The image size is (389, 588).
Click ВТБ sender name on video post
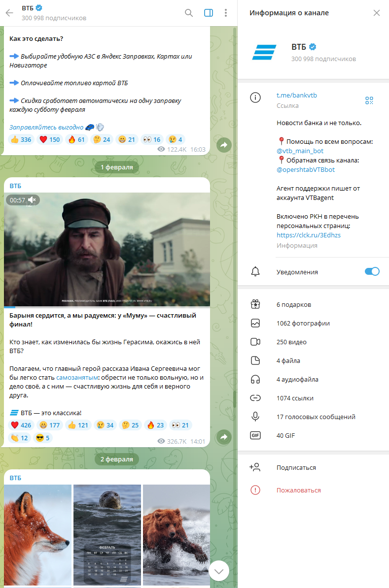tap(15, 186)
